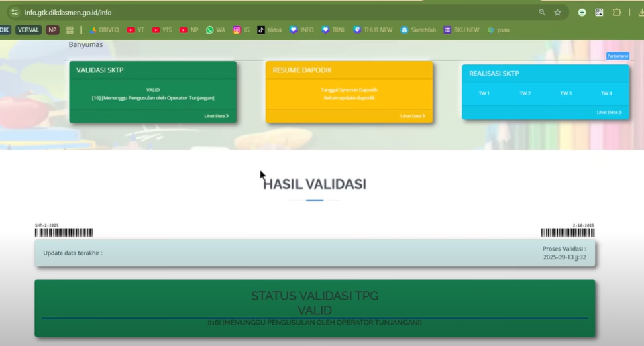The width and height of the screenshot is (644, 346).
Task: Click the apps grid icon in bookmarks bar
Action: point(70,30)
